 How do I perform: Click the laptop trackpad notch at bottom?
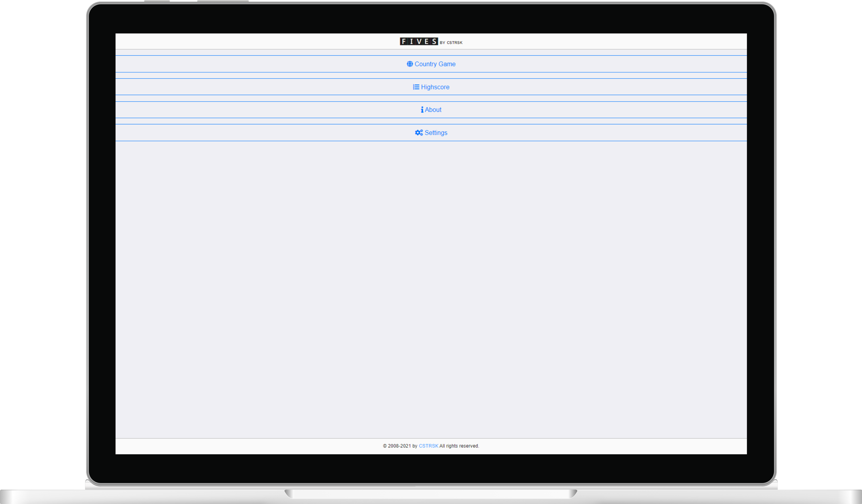click(431, 494)
